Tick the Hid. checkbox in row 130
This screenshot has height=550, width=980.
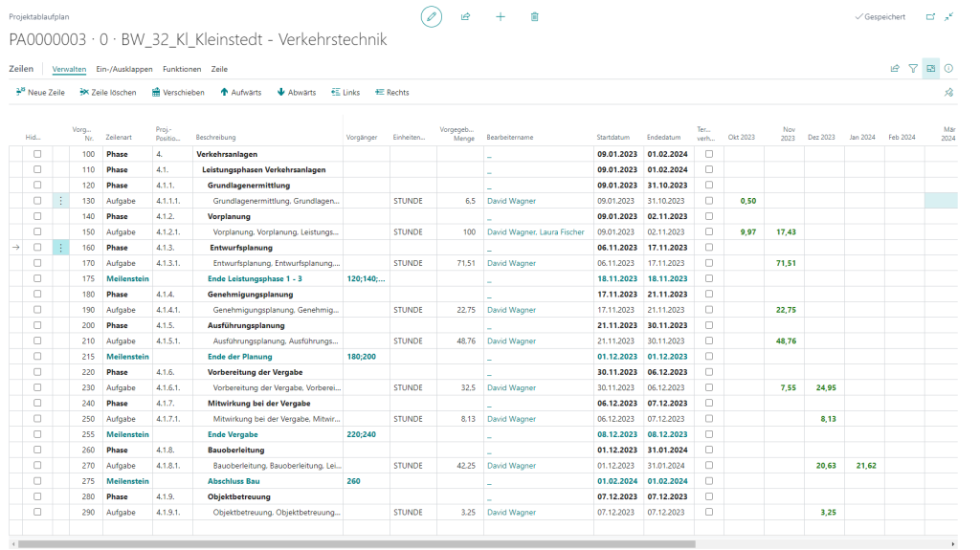37,201
